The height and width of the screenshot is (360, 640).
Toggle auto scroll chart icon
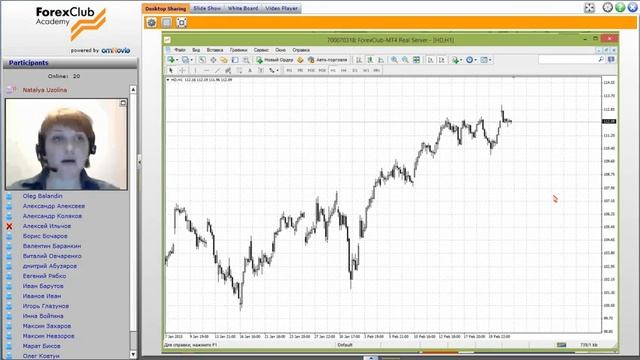pos(430,60)
